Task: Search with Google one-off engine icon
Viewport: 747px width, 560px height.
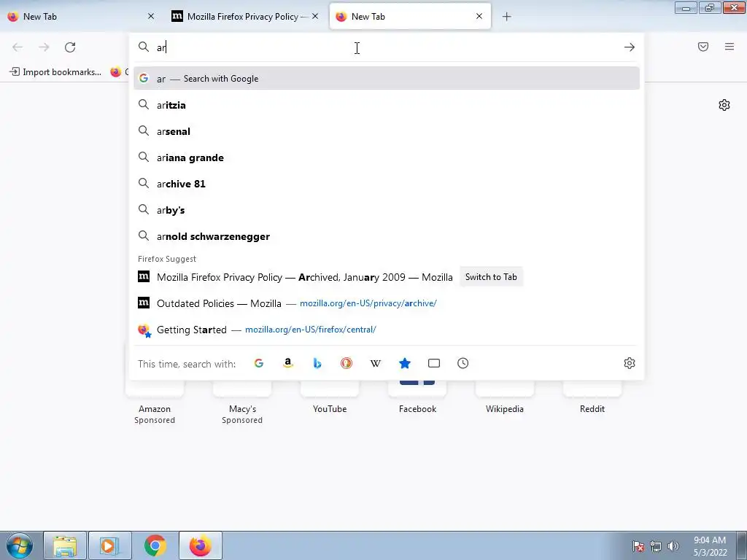Action: point(259,363)
